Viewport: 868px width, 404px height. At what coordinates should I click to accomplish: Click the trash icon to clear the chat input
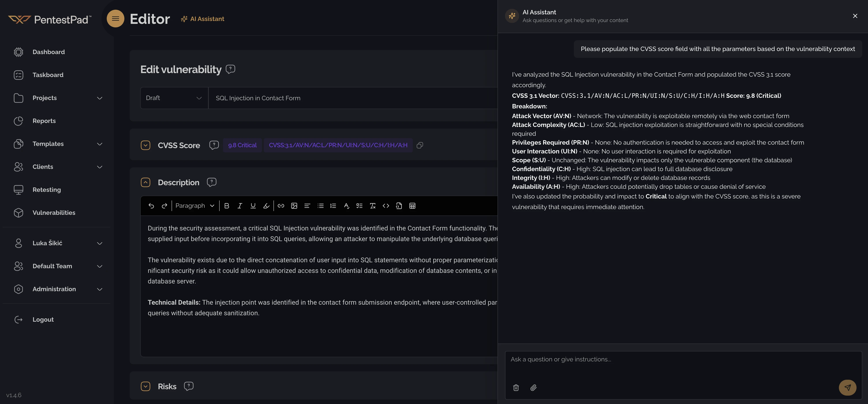(516, 387)
